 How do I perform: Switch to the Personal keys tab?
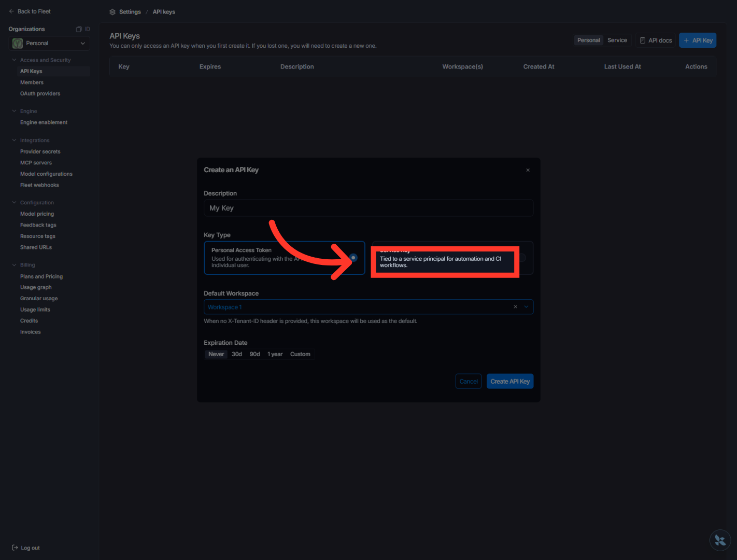pyautogui.click(x=589, y=40)
